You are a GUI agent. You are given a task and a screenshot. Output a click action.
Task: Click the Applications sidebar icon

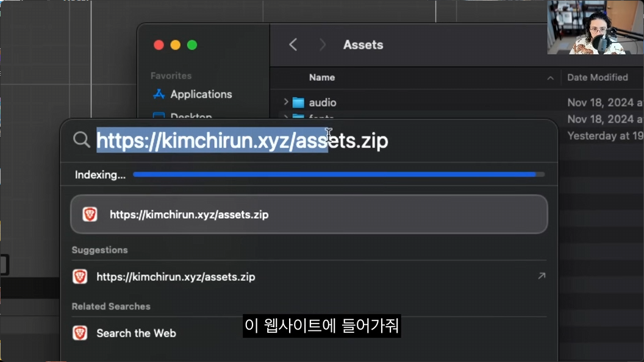pos(159,94)
